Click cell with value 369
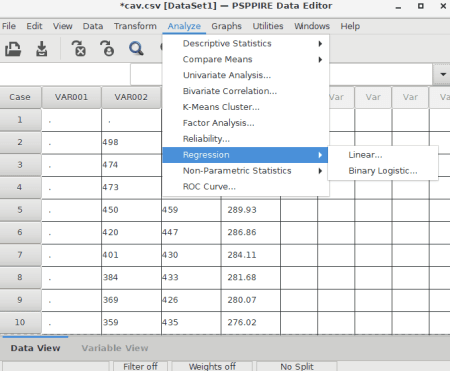450x371 pixels. click(131, 300)
